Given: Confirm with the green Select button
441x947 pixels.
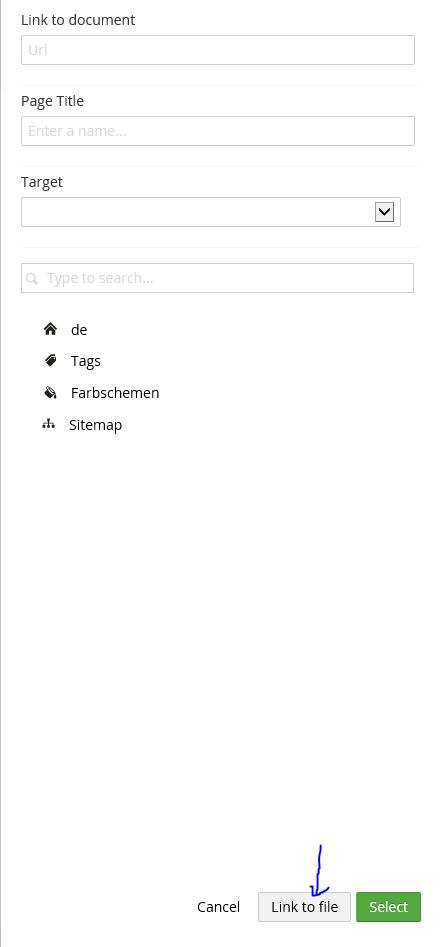Looking at the screenshot, I should pyautogui.click(x=388, y=907).
